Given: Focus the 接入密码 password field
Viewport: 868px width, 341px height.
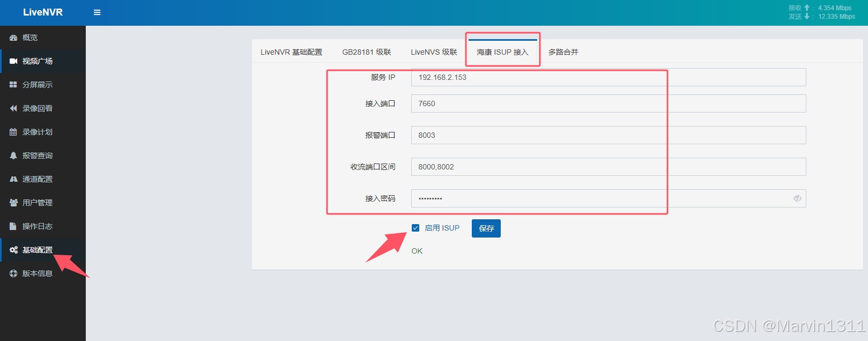Looking at the screenshot, I should pyautogui.click(x=609, y=198).
